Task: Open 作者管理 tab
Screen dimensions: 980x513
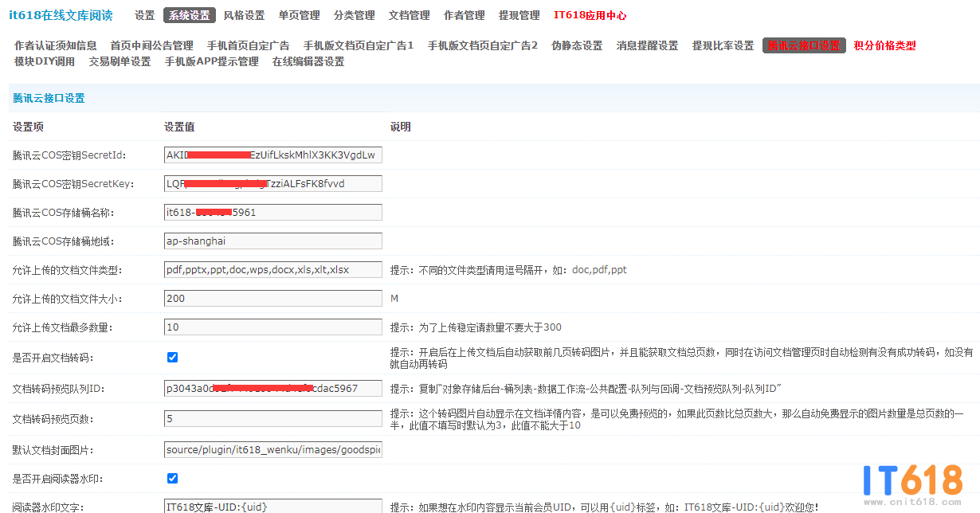Action: (x=465, y=15)
